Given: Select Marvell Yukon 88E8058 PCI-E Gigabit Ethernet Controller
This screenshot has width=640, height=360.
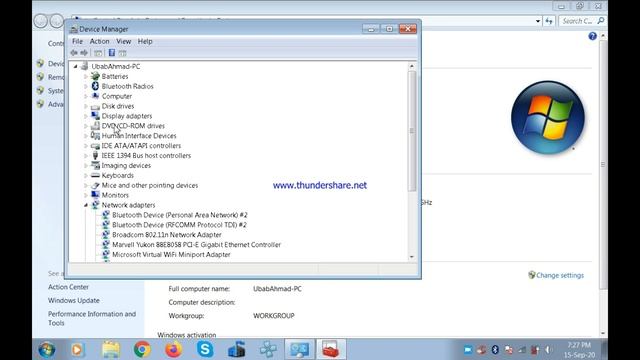Looking at the screenshot, I should point(196,244).
